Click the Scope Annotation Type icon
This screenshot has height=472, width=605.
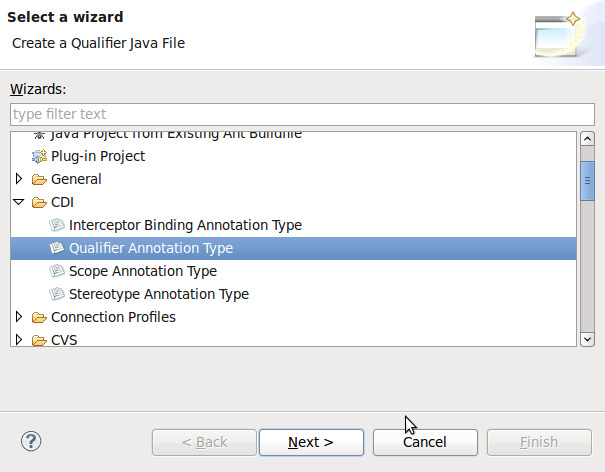(x=57, y=271)
